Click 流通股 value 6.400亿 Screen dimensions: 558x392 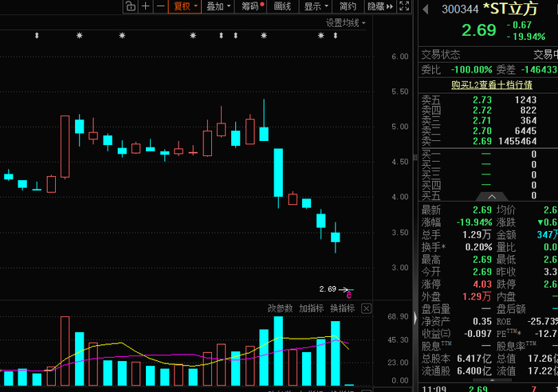tap(474, 371)
